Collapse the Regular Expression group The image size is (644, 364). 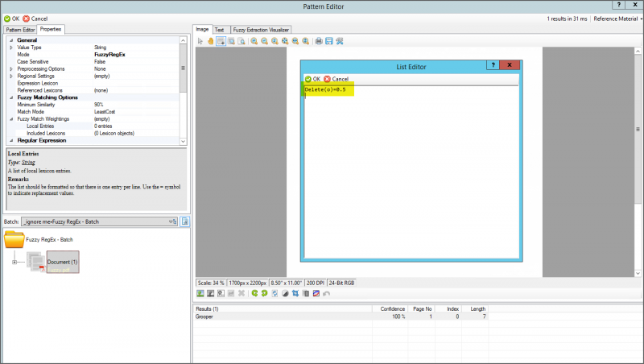coord(11,140)
